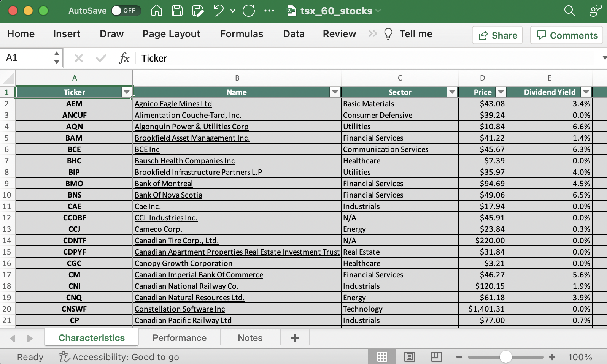Open the Home ribbon tab
607x364 pixels.
coord(21,34)
